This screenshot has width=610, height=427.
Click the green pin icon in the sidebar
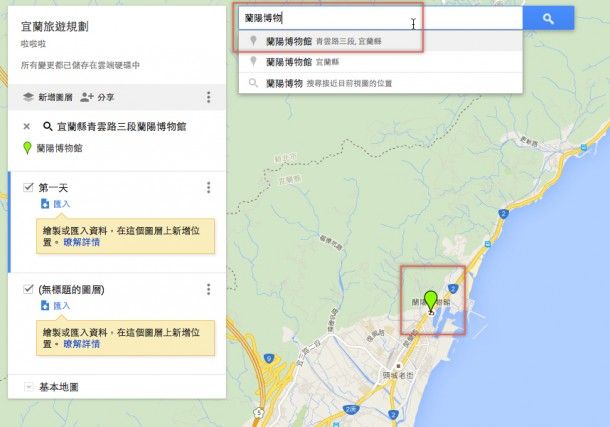[x=27, y=148]
